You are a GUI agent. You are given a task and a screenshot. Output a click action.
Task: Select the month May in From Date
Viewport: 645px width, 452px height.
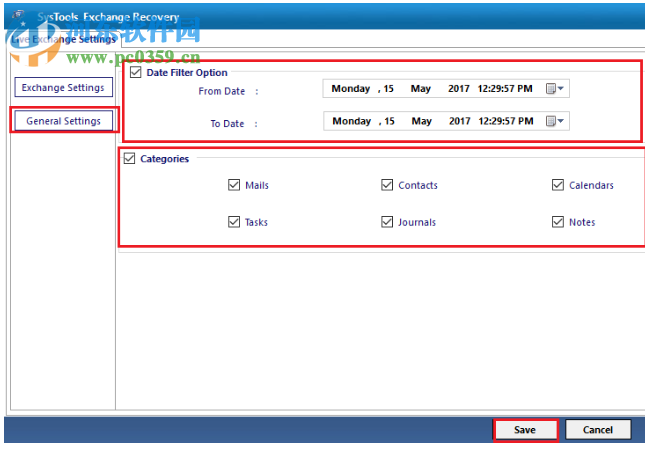tap(420, 88)
